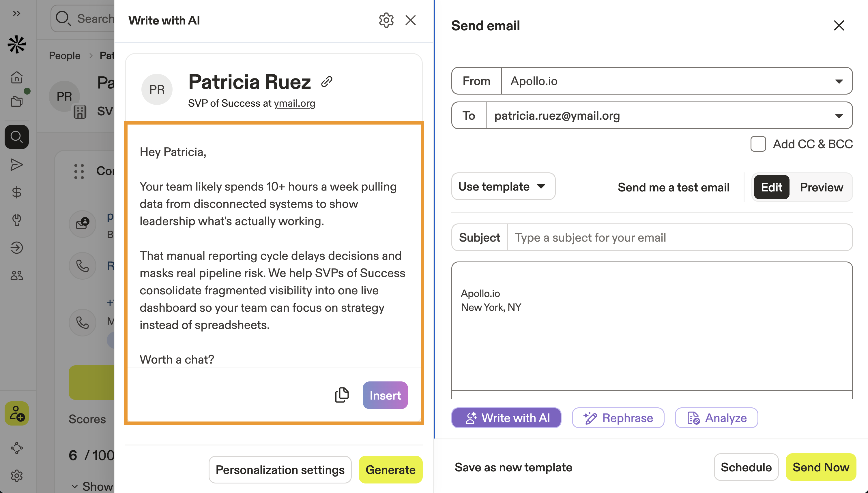Image resolution: width=868 pixels, height=493 pixels.
Task: Open Sequences paper-plane sidebar icon
Action: coord(16,165)
